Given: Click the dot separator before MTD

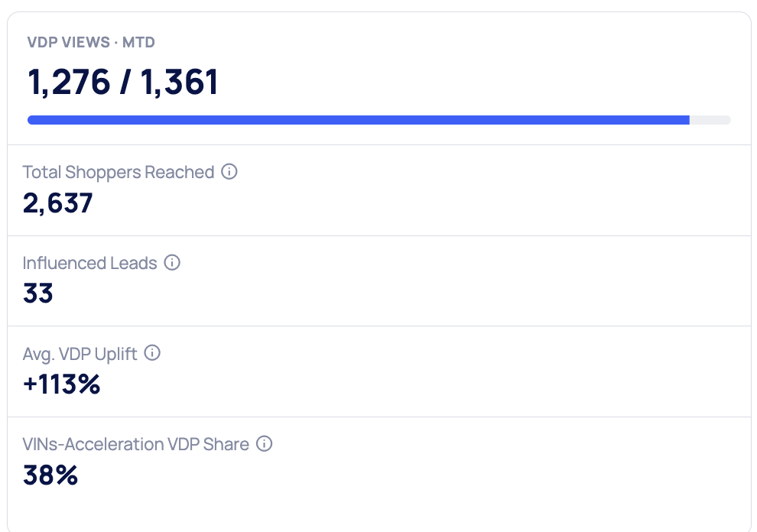Looking at the screenshot, I should point(116,43).
